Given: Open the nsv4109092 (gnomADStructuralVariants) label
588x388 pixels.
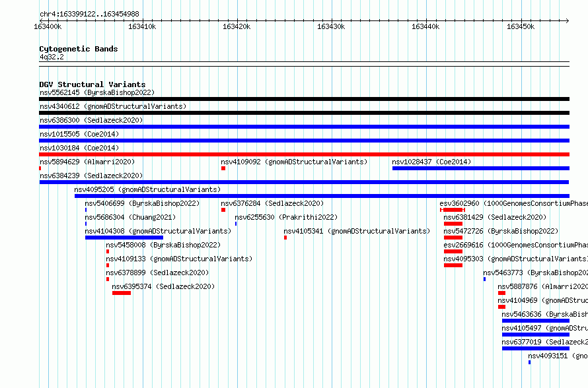Looking at the screenshot, I should pyautogui.click(x=294, y=162).
